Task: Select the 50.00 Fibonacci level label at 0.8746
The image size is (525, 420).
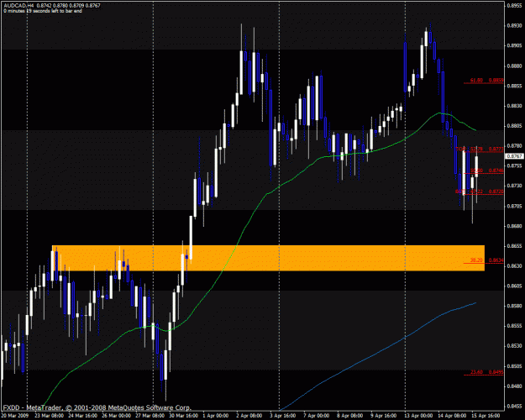Action: click(486, 171)
